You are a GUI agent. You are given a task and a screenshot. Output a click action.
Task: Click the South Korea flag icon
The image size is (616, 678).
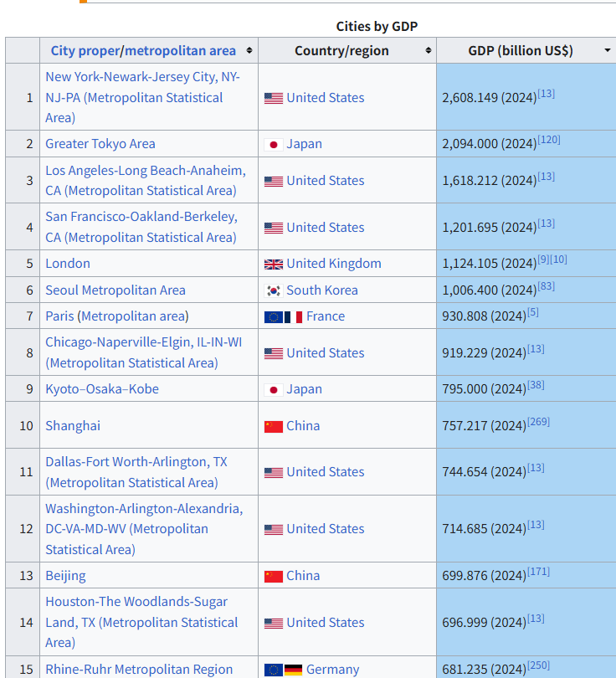click(273, 290)
